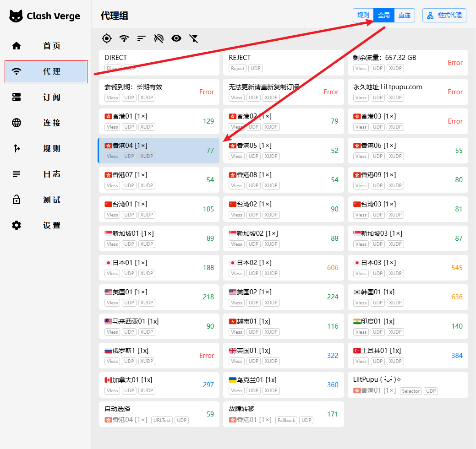
Task: Open the 自动选择 URLTest group
Action: [159, 414]
